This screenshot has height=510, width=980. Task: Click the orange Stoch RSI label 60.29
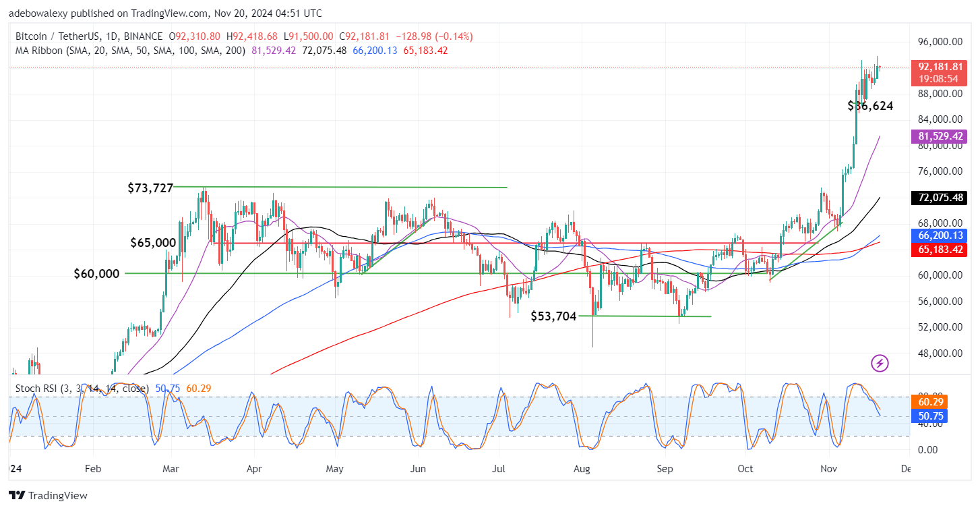[929, 402]
